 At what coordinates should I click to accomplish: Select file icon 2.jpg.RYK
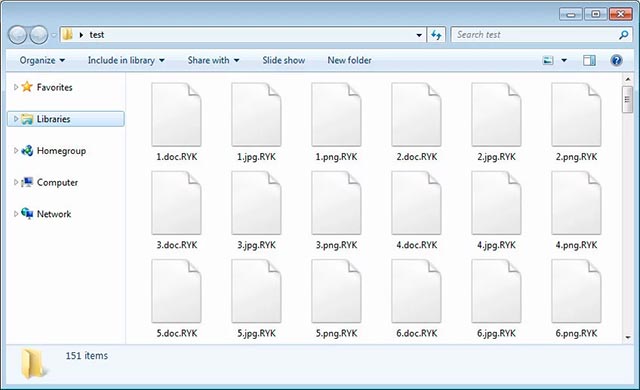[x=496, y=115]
